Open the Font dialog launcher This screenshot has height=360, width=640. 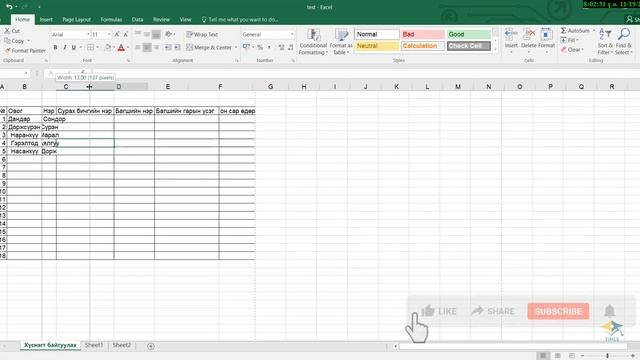click(128, 60)
